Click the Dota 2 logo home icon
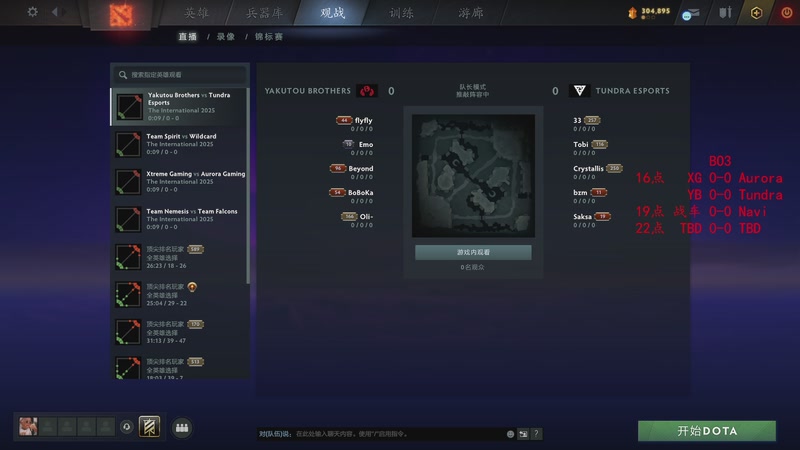Image resolution: width=800 pixels, height=450 pixels. click(121, 15)
